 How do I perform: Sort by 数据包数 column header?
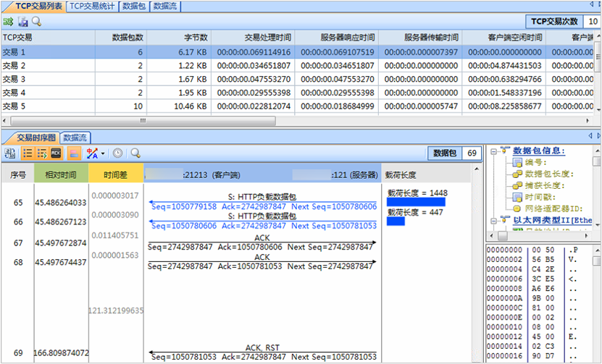[x=129, y=36]
